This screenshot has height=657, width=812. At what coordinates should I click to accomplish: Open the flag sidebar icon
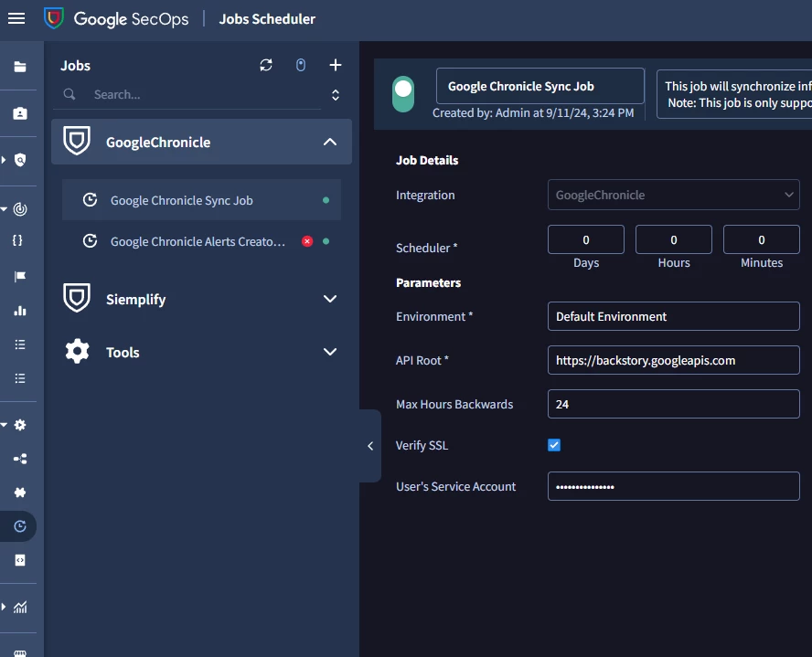pos(20,276)
